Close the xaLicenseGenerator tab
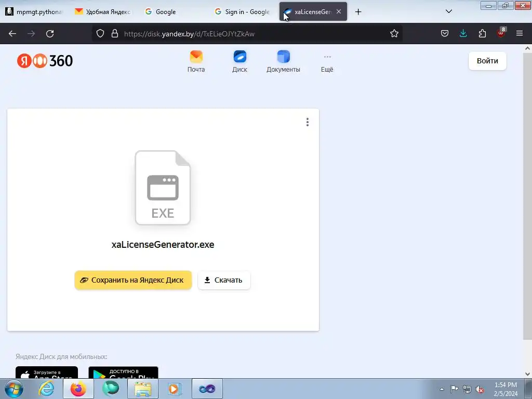This screenshot has height=399, width=532. click(339, 11)
